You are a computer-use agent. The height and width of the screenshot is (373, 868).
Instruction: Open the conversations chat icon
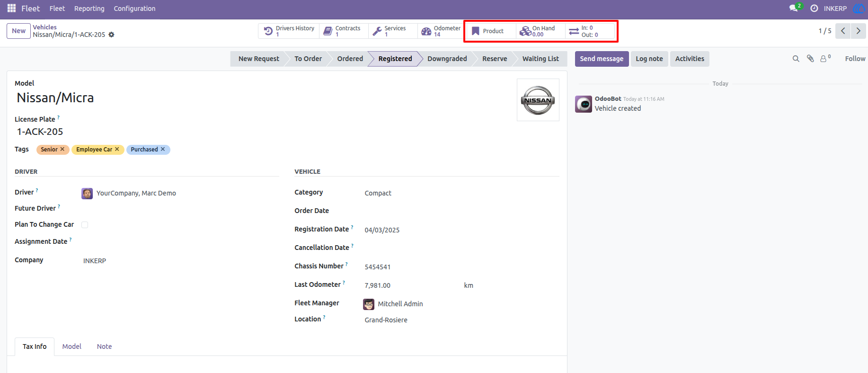coord(795,8)
